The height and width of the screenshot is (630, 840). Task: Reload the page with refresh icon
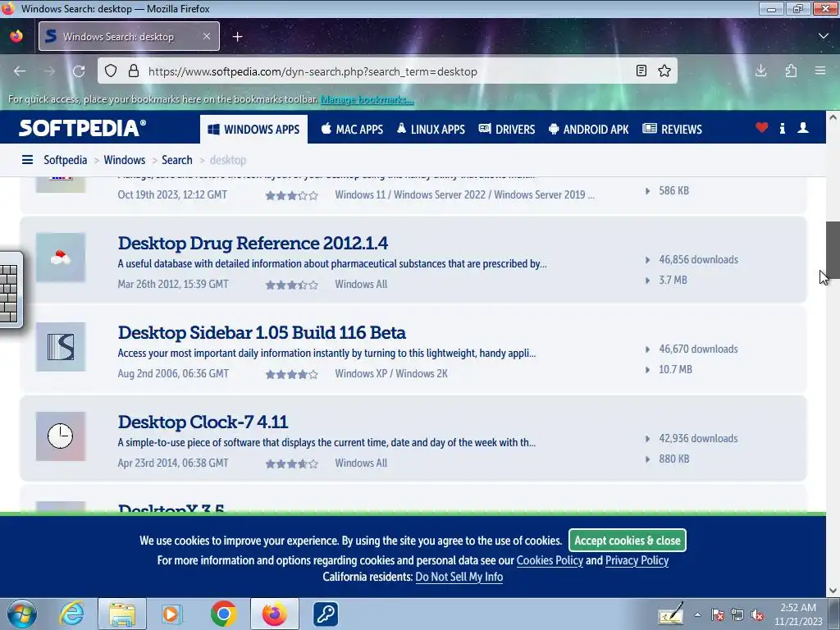tap(79, 71)
